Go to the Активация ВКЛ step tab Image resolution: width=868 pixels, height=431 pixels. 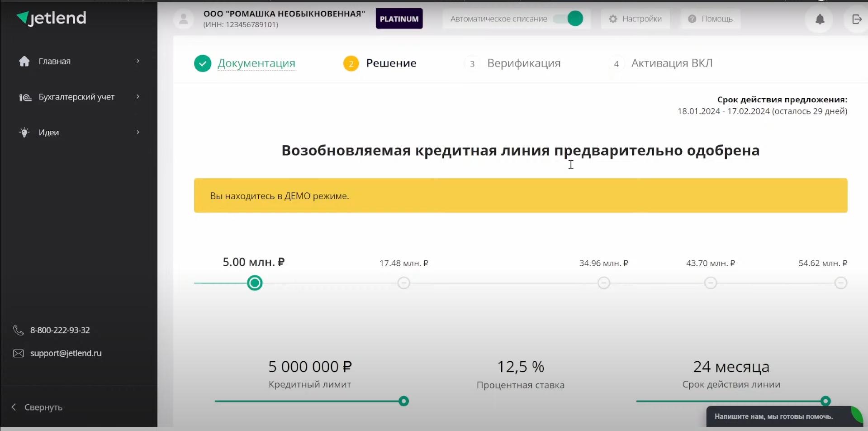tap(661, 63)
